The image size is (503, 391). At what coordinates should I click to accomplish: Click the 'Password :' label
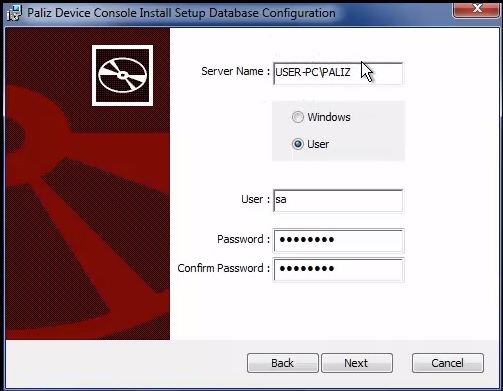tap(243, 239)
